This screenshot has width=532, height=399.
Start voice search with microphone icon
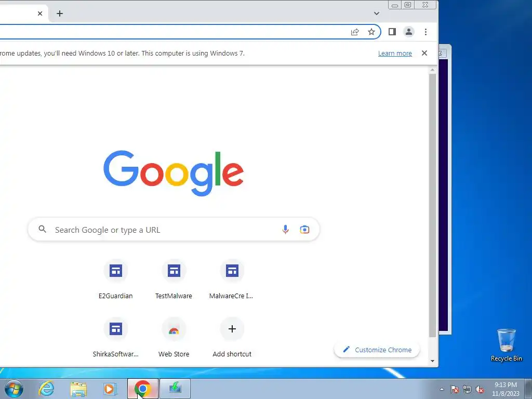pos(285,230)
